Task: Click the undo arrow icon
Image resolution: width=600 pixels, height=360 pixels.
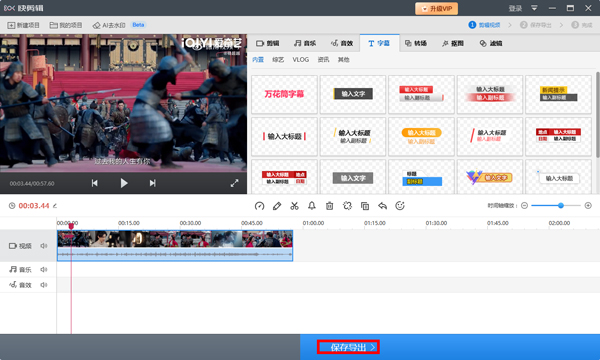Action: tap(382, 206)
